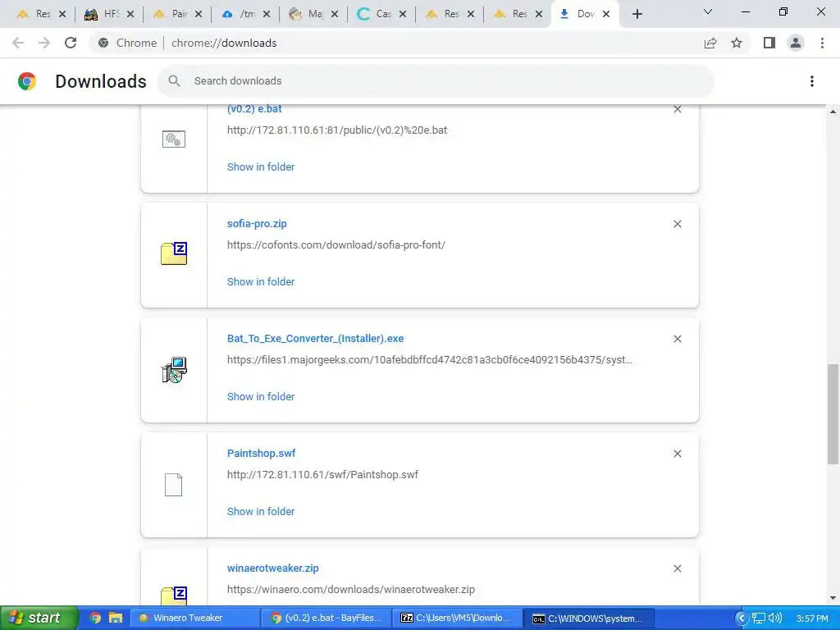Show (v0.2) e.bat in folder
840x630 pixels.
[x=261, y=167]
